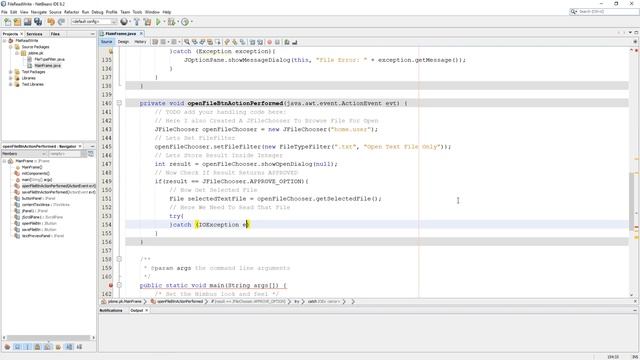Open the File menu
This screenshot has height=360, width=640.
[x=4, y=12]
